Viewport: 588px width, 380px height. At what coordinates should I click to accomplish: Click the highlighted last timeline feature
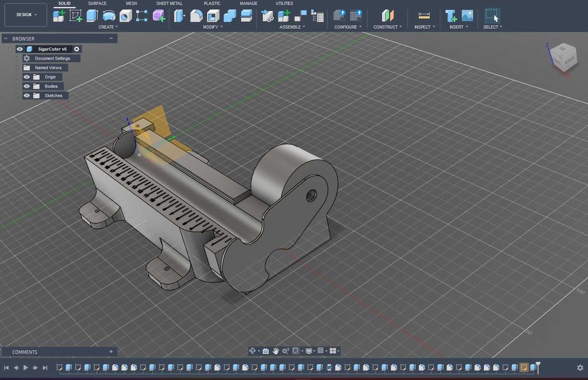(x=523, y=368)
